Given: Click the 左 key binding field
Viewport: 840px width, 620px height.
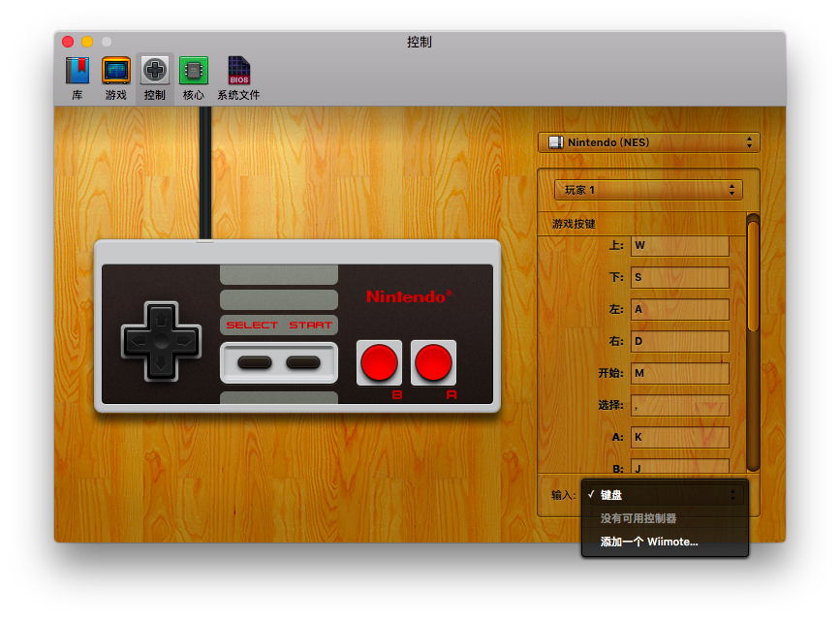Looking at the screenshot, I should pos(680,309).
